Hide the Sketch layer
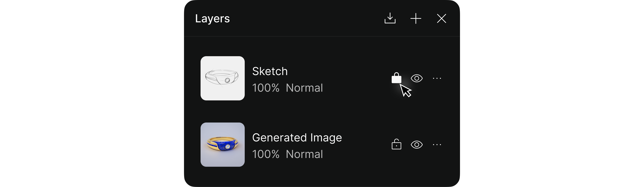 [417, 78]
